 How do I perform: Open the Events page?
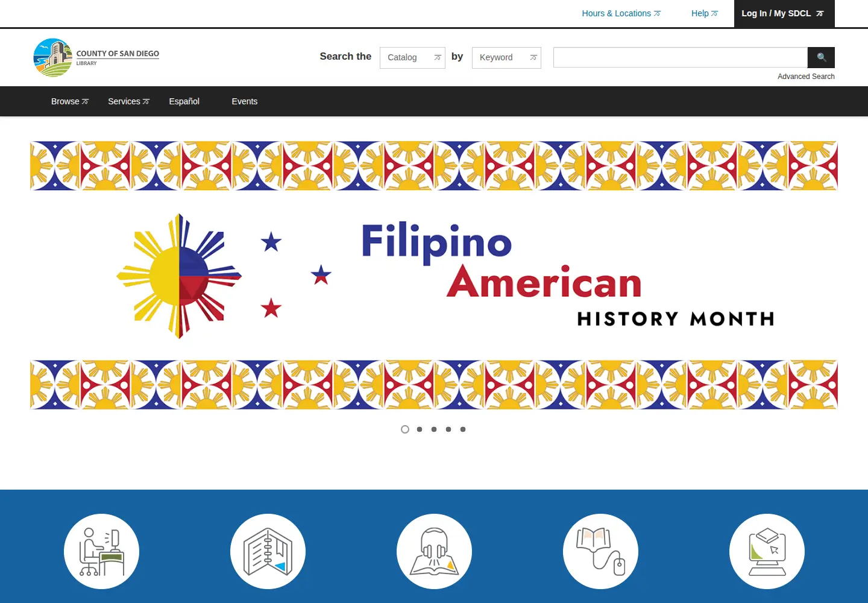pyautogui.click(x=245, y=101)
